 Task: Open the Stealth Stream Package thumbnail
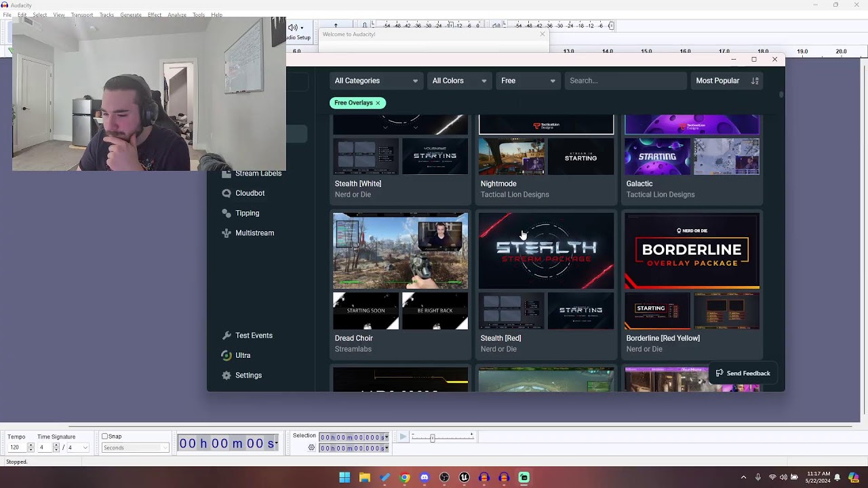(x=546, y=251)
